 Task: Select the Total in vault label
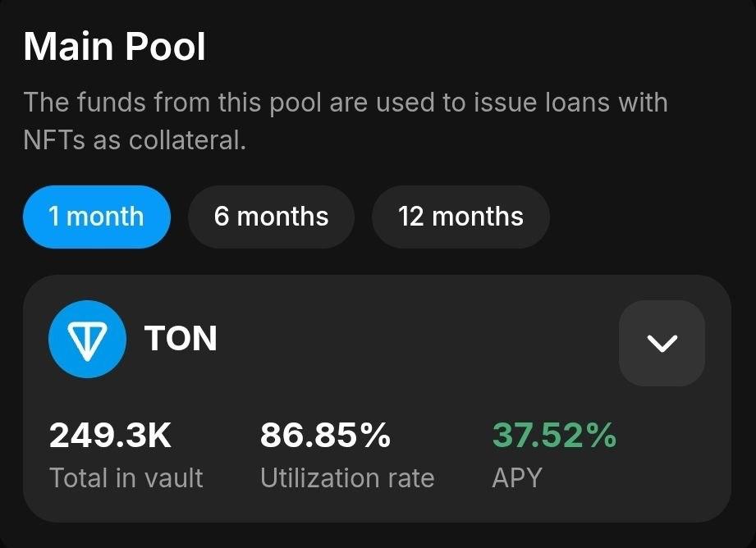[x=126, y=478]
